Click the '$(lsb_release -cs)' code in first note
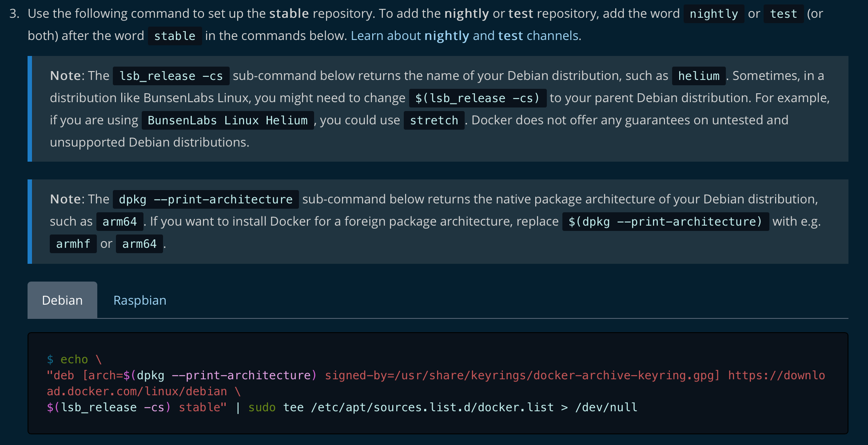This screenshot has height=445, width=868. (x=478, y=98)
